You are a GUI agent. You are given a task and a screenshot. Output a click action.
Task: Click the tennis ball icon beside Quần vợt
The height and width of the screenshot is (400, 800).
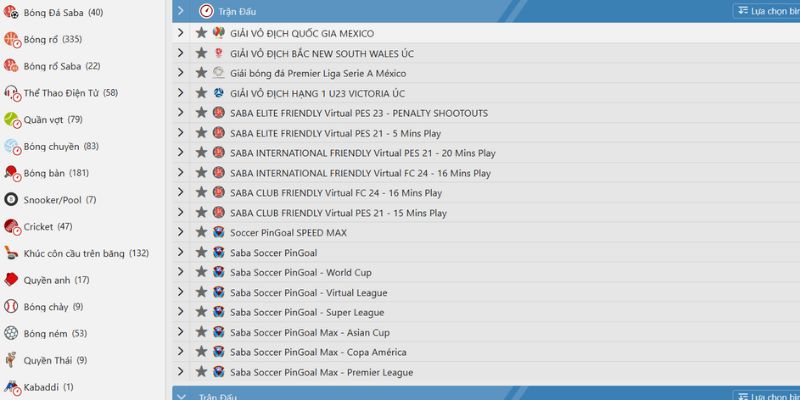click(x=12, y=120)
